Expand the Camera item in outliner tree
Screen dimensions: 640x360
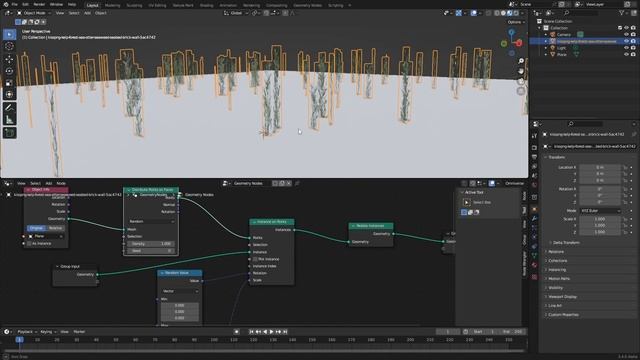tap(546, 35)
